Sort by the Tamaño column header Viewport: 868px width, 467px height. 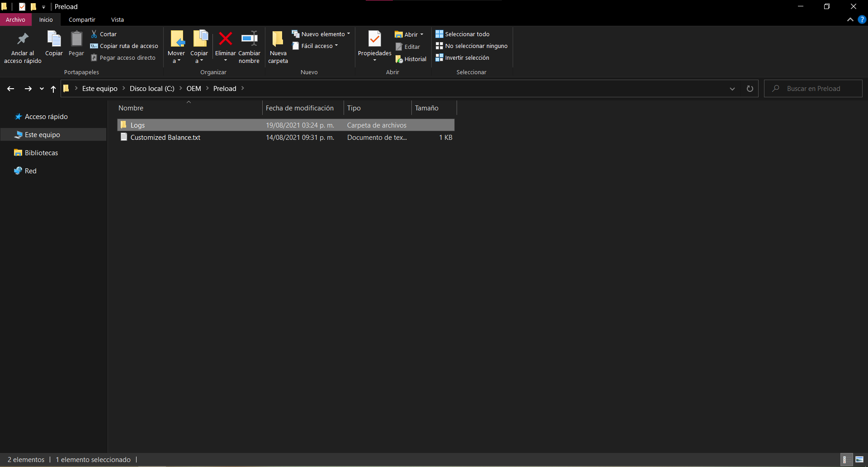coord(434,108)
